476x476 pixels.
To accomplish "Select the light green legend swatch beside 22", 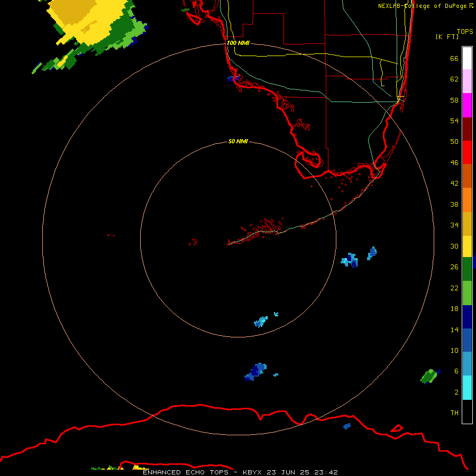I will [467, 293].
